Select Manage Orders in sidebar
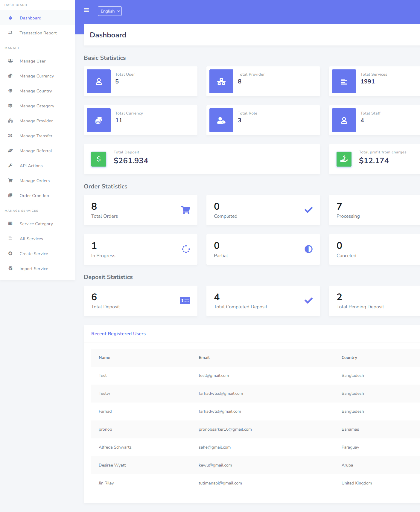Image resolution: width=420 pixels, height=512 pixels. (34, 181)
